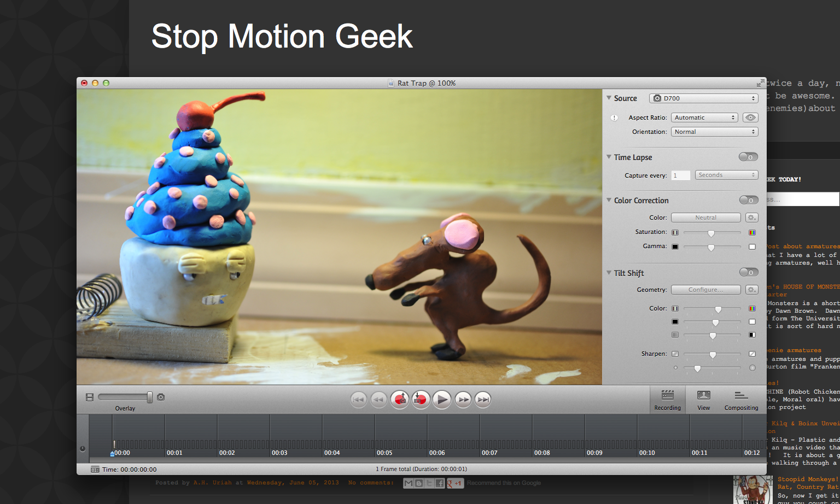Click the Gamma slider handle
This screenshot has width=840, height=504.
(711, 248)
